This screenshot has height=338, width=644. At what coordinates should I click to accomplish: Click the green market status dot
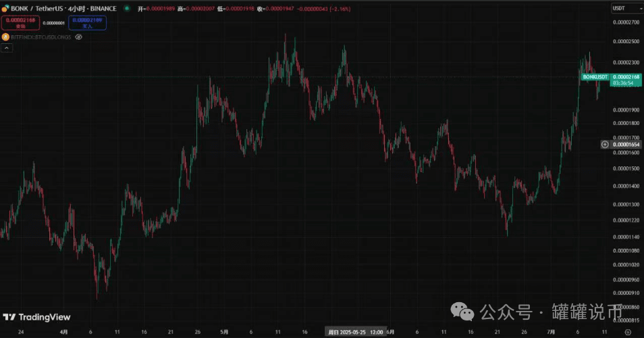pos(127,8)
